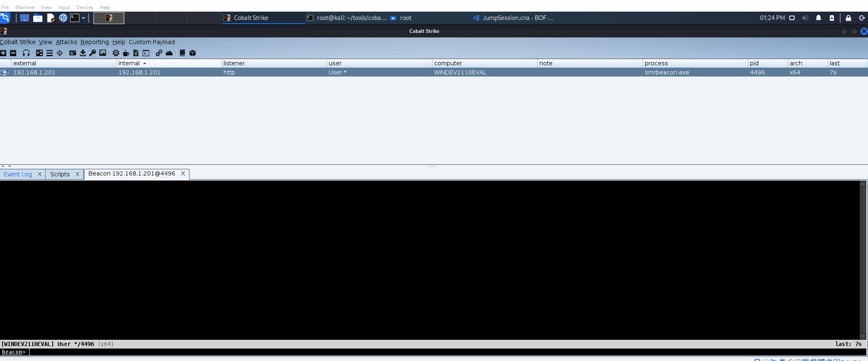
Task: Sort sessions by the listener column header
Action: point(274,63)
